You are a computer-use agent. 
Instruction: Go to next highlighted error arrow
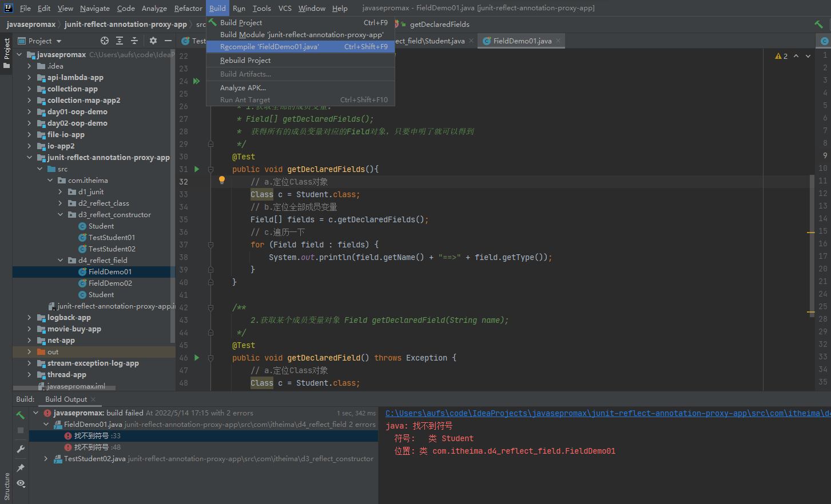click(x=808, y=56)
